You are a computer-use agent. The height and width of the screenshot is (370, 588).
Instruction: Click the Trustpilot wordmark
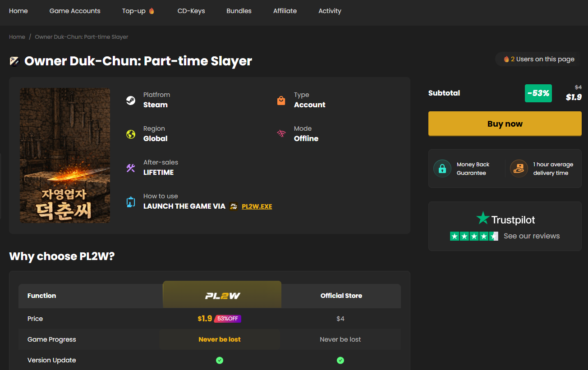(x=513, y=220)
